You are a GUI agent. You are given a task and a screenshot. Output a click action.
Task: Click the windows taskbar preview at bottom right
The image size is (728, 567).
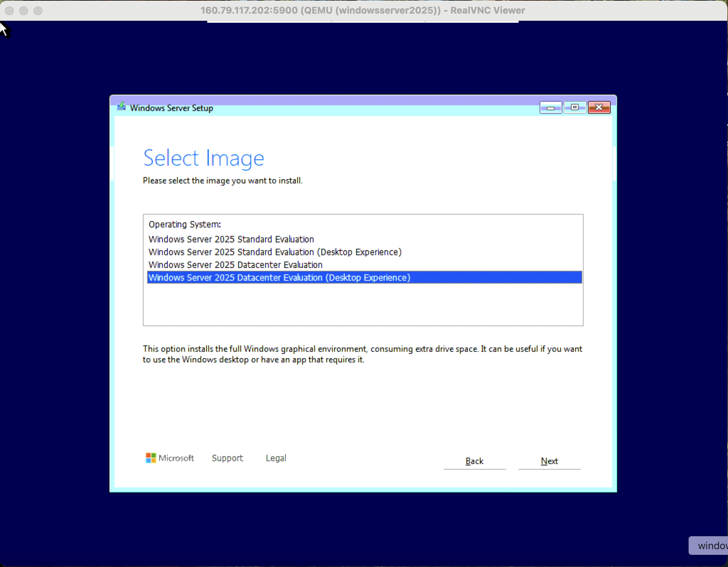click(x=708, y=546)
